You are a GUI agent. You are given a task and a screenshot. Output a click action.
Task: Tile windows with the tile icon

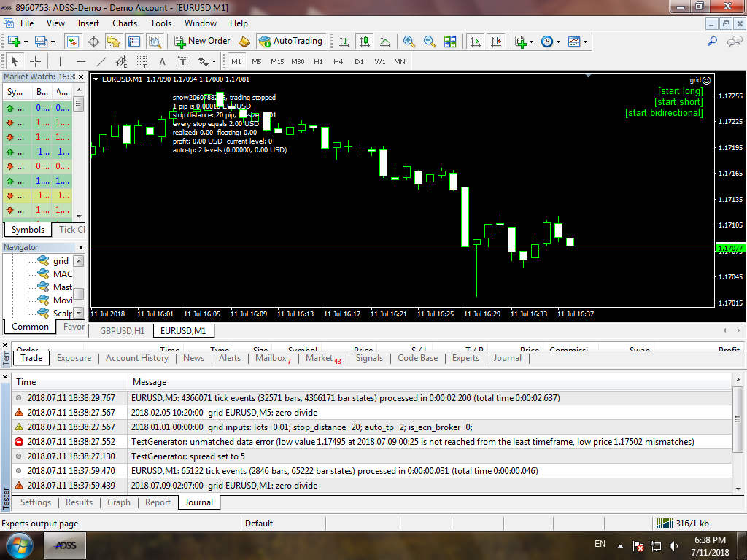(449, 42)
